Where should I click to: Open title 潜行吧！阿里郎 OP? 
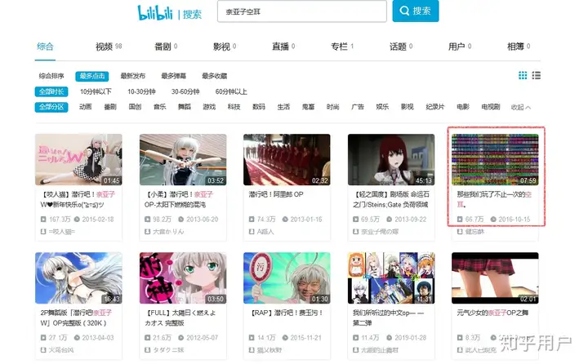[276, 194]
